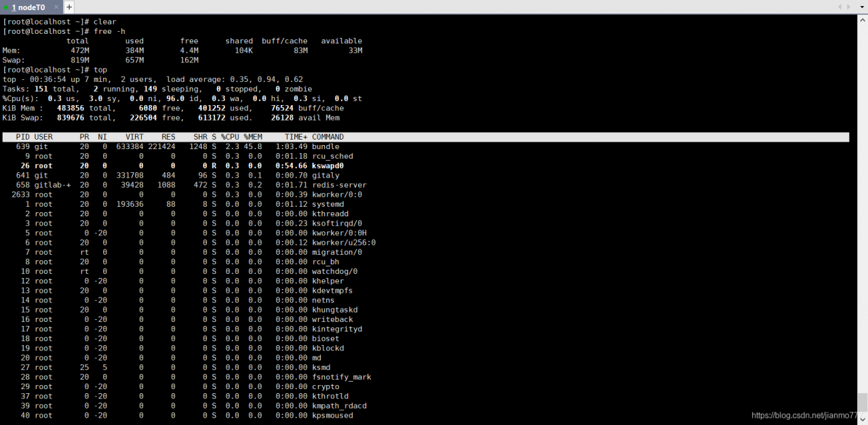The width and height of the screenshot is (868, 425).
Task: Click the 'buff/cache' header in free output
Action: [285, 41]
